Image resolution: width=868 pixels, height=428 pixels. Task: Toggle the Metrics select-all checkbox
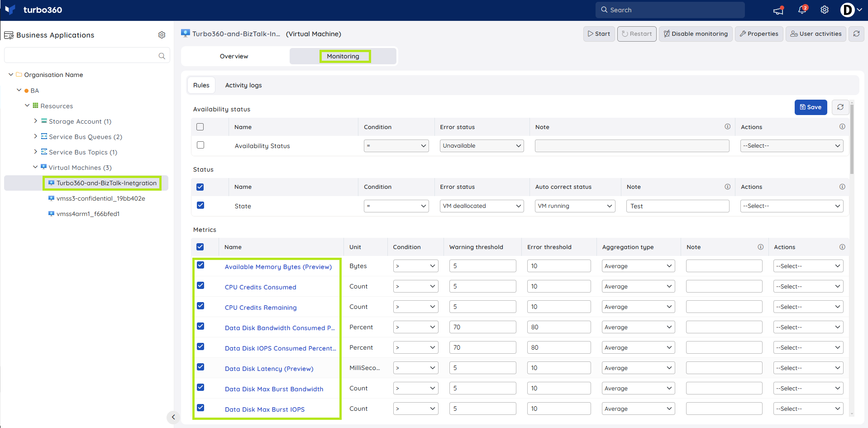(x=200, y=247)
